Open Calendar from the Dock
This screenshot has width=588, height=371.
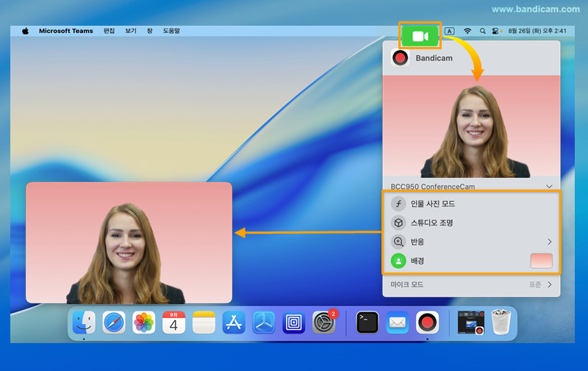click(173, 323)
